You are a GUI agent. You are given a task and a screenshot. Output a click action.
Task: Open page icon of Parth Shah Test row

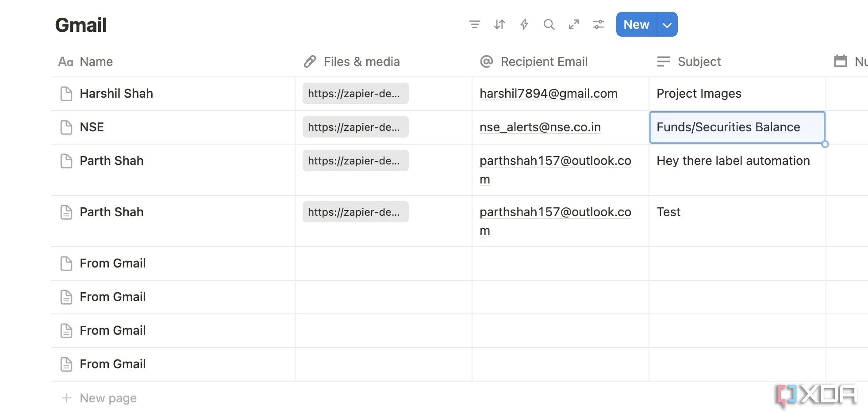(x=66, y=212)
